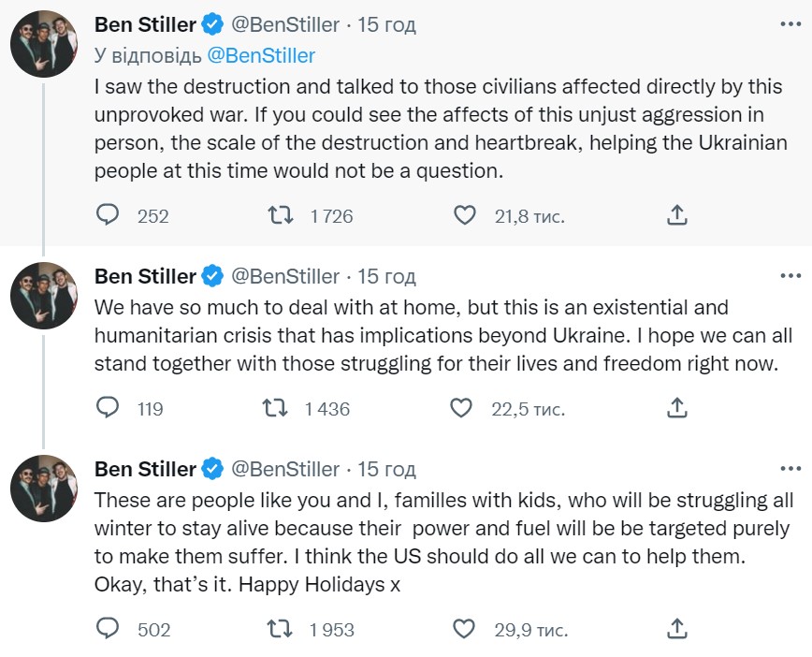Open more options on the third tweet
The width and height of the screenshot is (812, 657).
(x=790, y=468)
